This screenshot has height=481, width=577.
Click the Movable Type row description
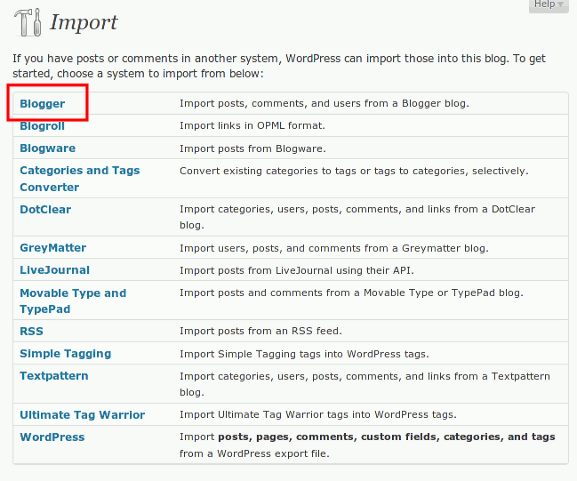click(351, 293)
